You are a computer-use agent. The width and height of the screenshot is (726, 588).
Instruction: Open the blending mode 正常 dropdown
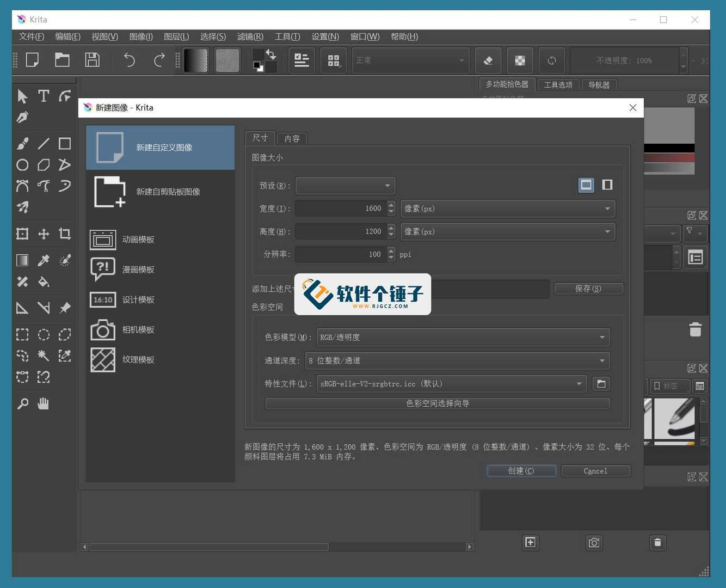[410, 60]
